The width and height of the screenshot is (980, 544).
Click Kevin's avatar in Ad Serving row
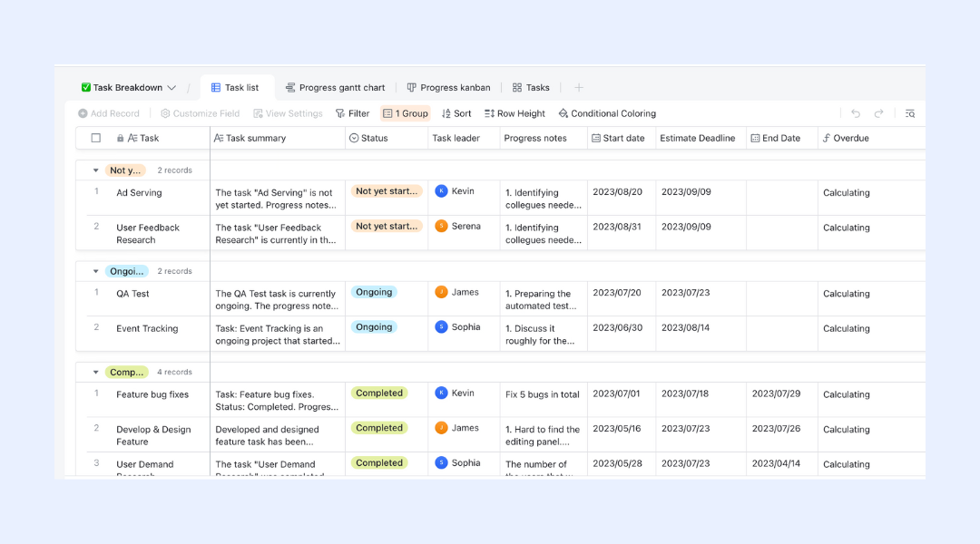click(441, 191)
